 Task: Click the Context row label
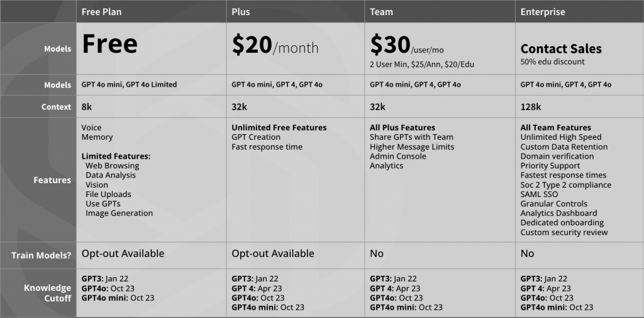56,107
